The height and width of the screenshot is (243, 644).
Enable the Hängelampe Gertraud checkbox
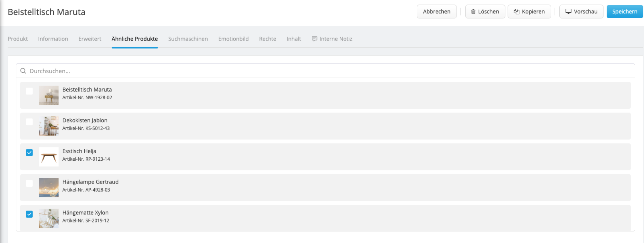coord(29,184)
